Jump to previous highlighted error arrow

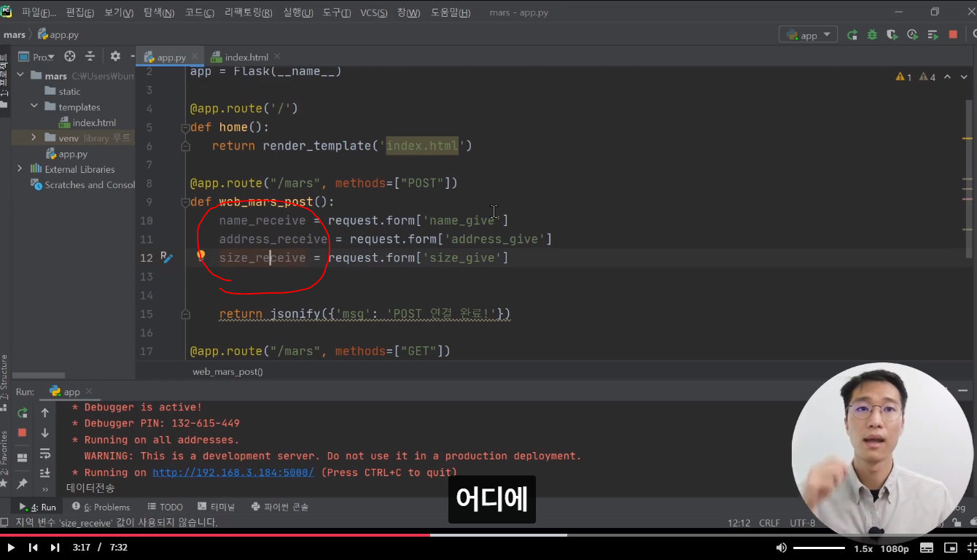click(947, 77)
